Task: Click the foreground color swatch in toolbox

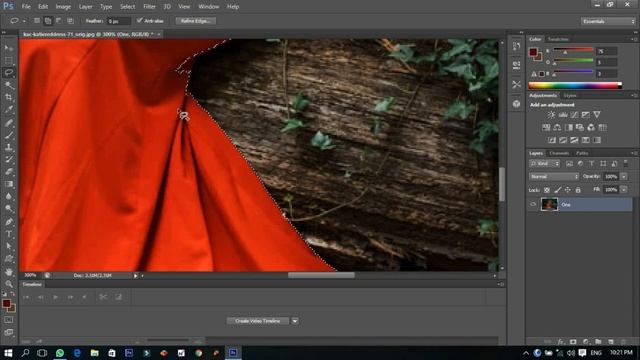Action: click(x=6, y=304)
